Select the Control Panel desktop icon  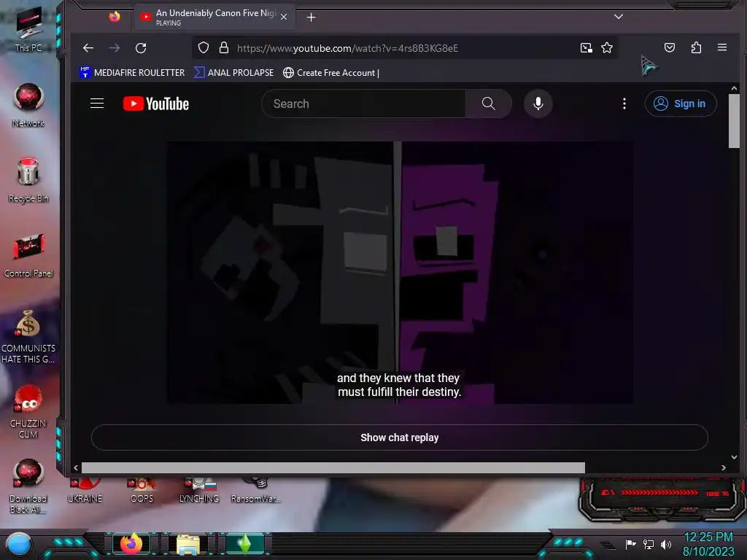28,255
